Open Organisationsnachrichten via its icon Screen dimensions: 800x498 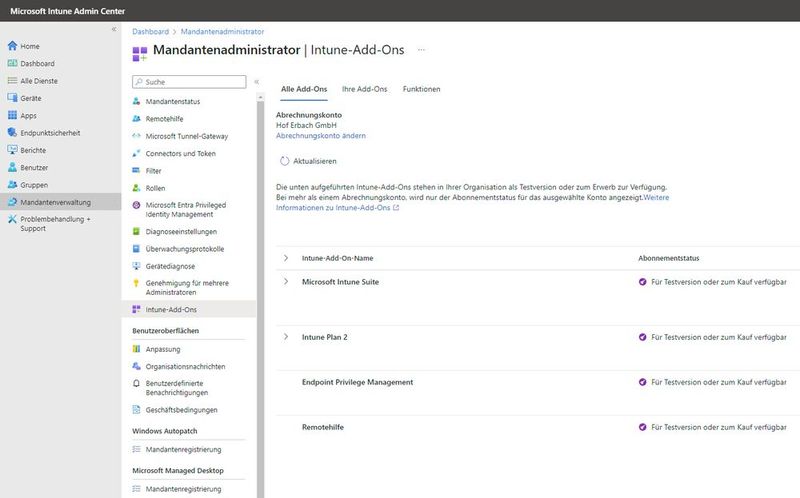136,366
